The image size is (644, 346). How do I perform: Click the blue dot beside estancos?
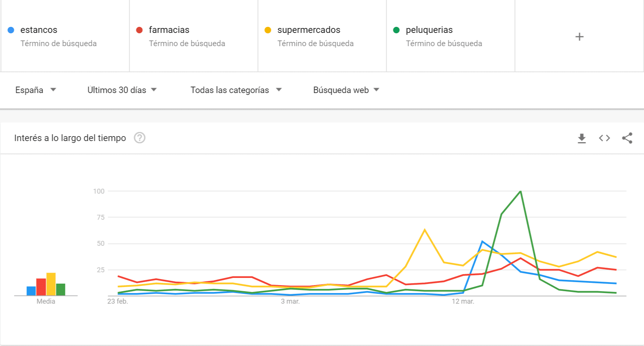click(11, 30)
